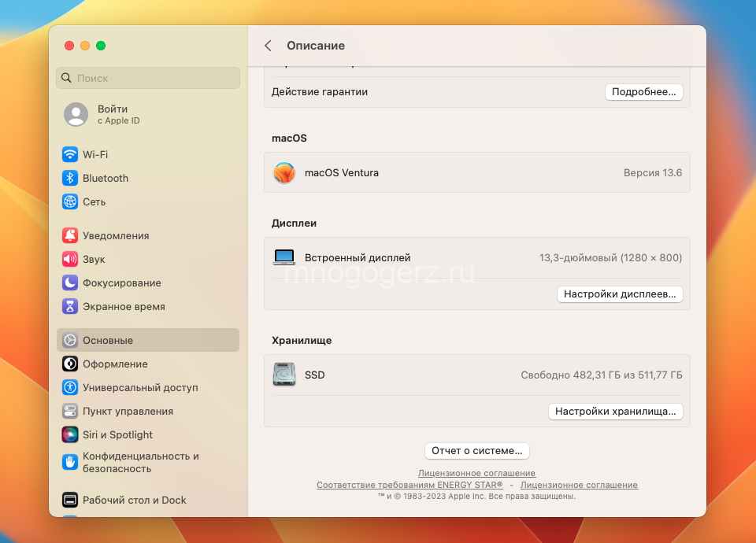Click the Wi-Fi icon in sidebar
This screenshot has height=543, width=756.
coord(70,155)
